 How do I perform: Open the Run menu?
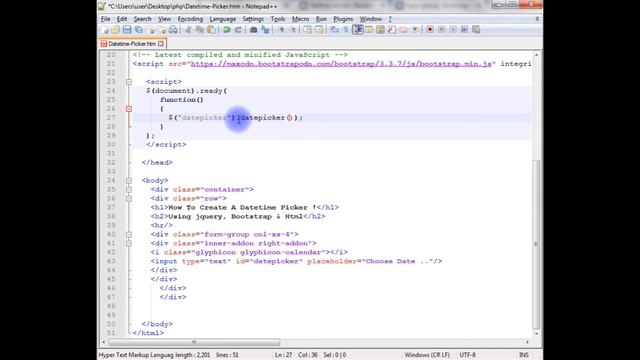321,19
